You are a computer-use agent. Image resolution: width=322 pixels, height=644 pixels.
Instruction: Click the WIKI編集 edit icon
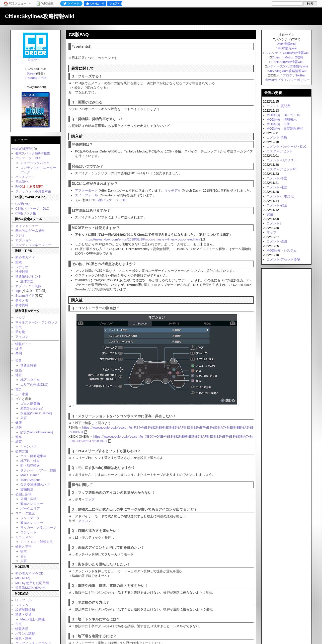(x=38, y=4)
